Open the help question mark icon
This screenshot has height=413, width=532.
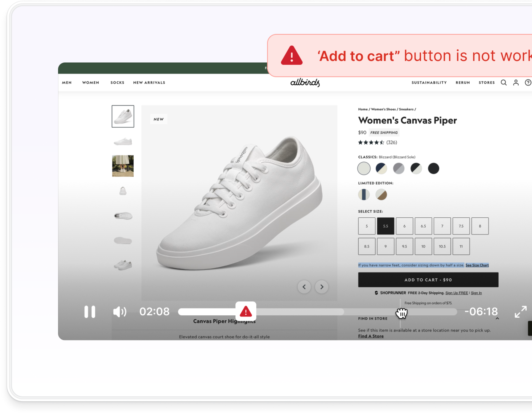click(x=528, y=83)
